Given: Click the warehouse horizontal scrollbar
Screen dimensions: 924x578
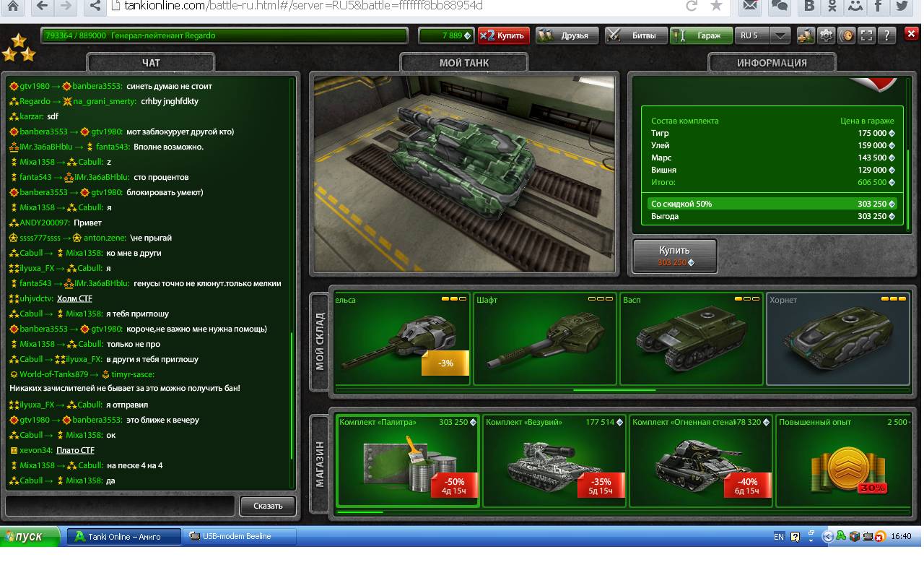Looking at the screenshot, I should [x=614, y=390].
